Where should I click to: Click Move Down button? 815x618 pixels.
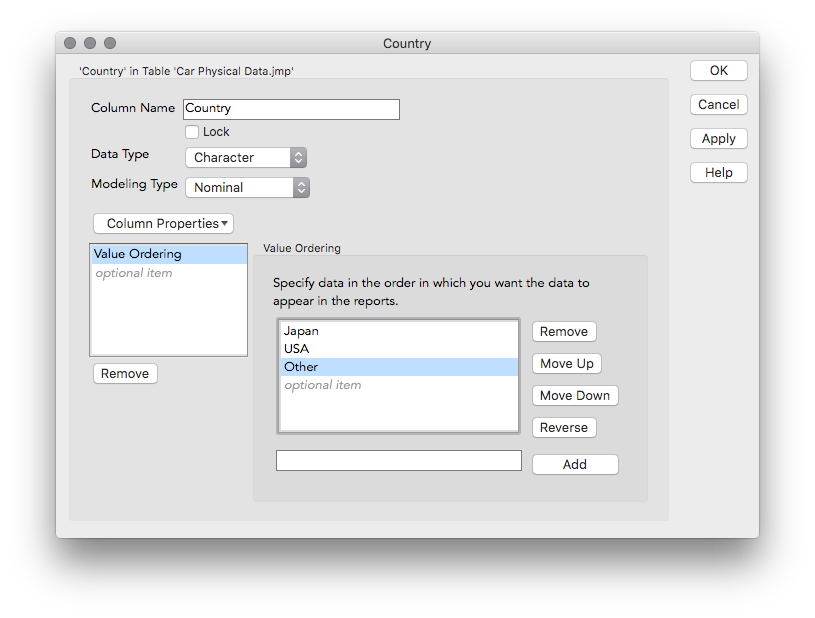coord(575,396)
